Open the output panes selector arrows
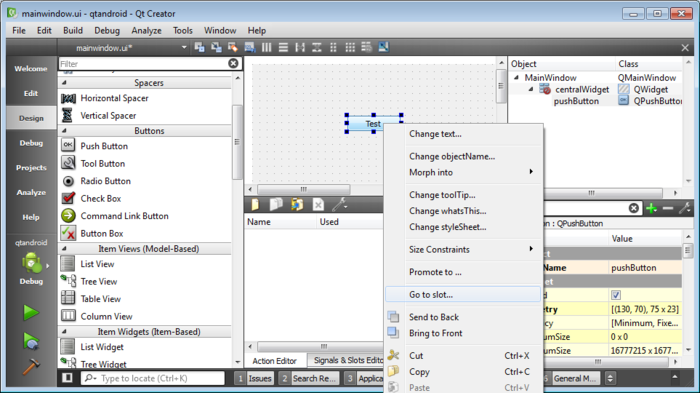This screenshot has width=700, height=393. [x=610, y=378]
